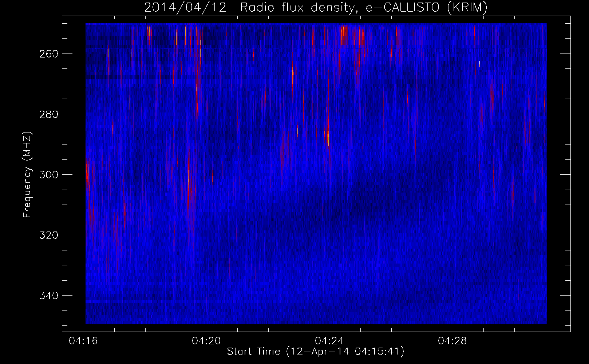This screenshot has height=364, width=589.
Task: Click the 340 frequency tick label
Action: coord(48,296)
